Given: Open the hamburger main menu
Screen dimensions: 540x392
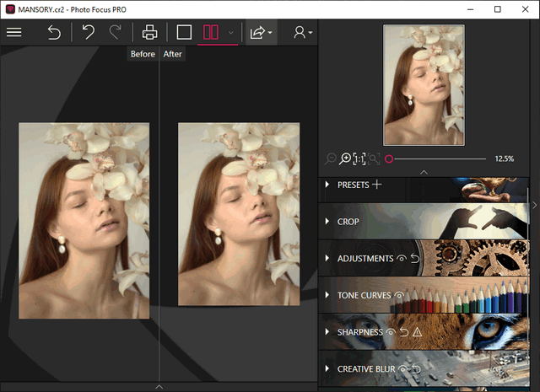Looking at the screenshot, I should coord(14,33).
